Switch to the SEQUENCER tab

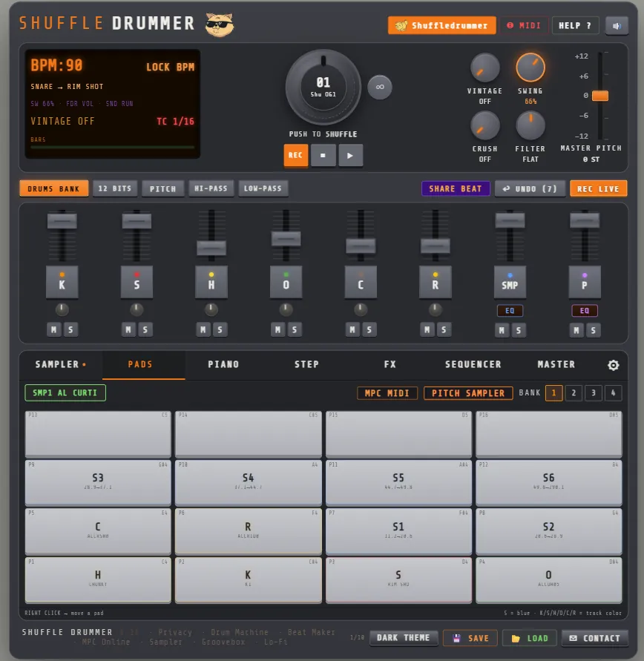[x=473, y=365]
